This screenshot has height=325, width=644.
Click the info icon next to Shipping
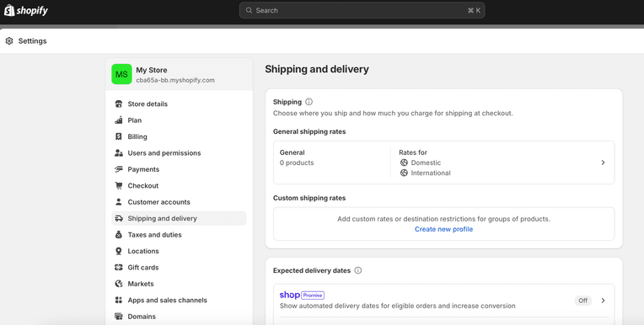click(309, 102)
